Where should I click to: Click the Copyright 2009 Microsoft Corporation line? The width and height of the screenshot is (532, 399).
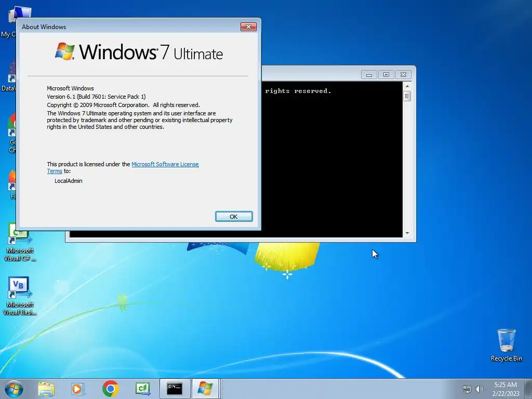[123, 105]
